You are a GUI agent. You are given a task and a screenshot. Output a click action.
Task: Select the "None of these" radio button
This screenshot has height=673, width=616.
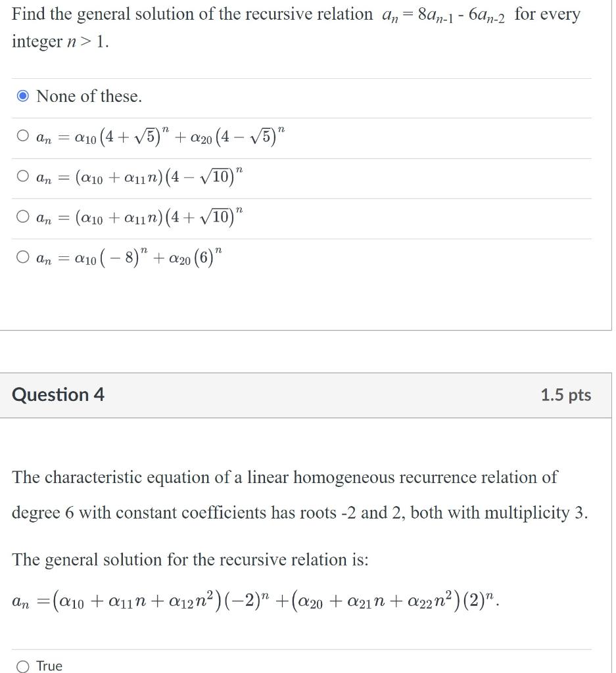point(22,95)
